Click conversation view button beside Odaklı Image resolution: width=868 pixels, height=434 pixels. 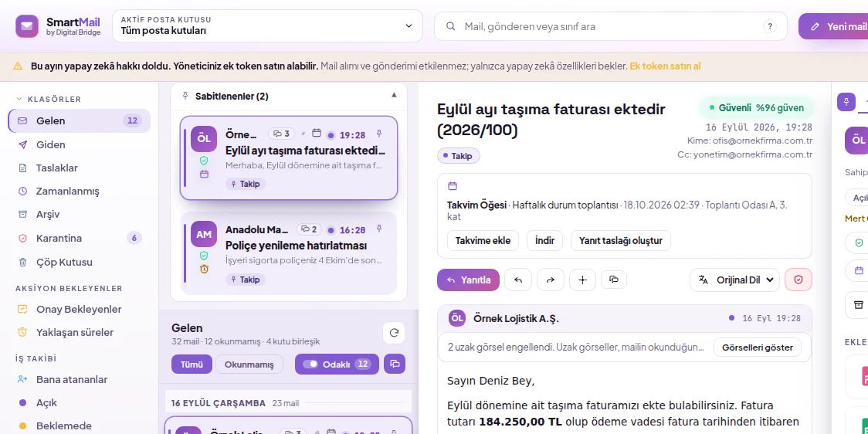coord(395,364)
